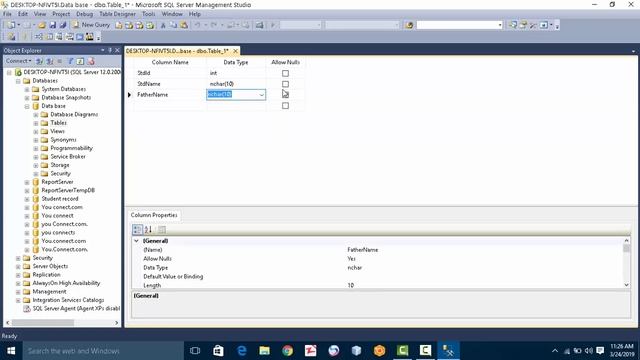The width and height of the screenshot is (640, 360).
Task: Open Manage Spatial Indexes icon
Action: 89,37
